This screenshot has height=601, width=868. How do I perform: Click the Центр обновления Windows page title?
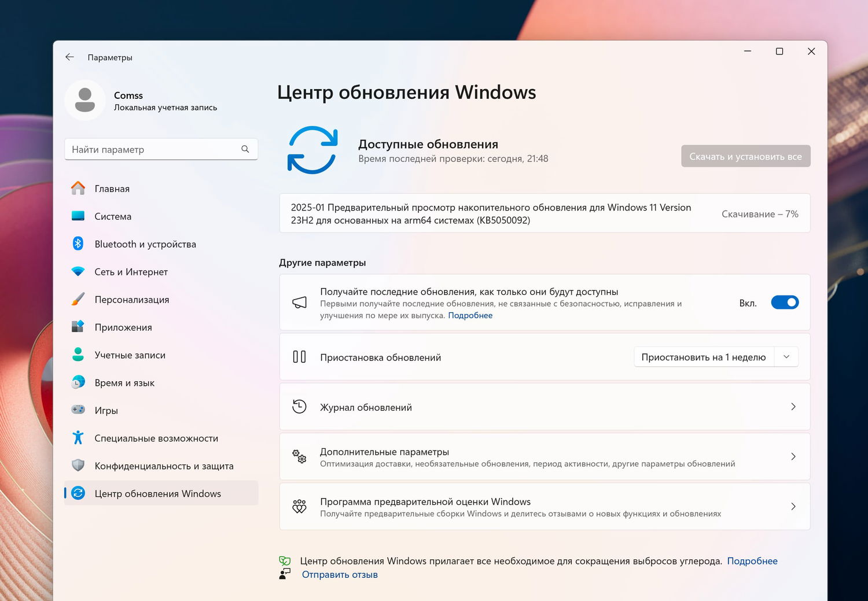pos(406,93)
